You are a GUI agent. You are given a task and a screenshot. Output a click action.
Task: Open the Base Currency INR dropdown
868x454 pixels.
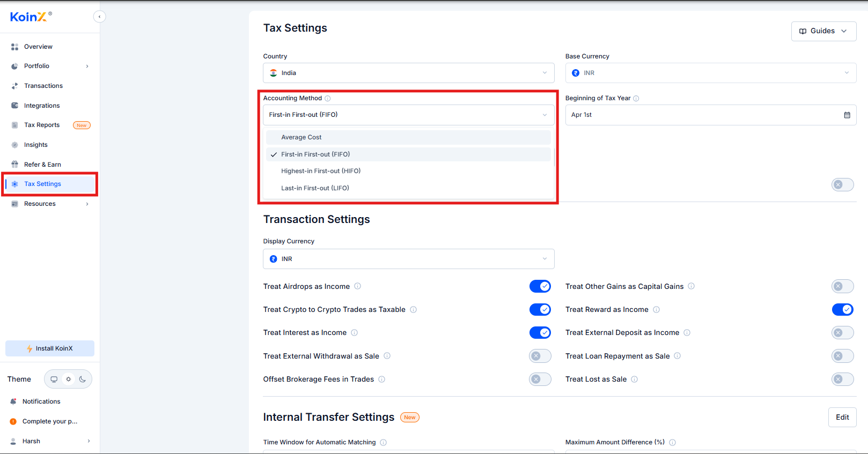(711, 73)
